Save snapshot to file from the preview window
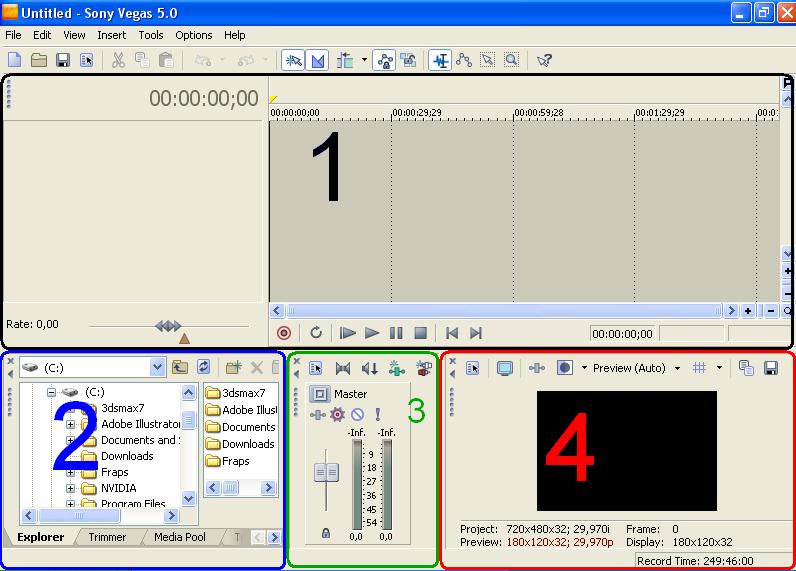 coord(771,368)
